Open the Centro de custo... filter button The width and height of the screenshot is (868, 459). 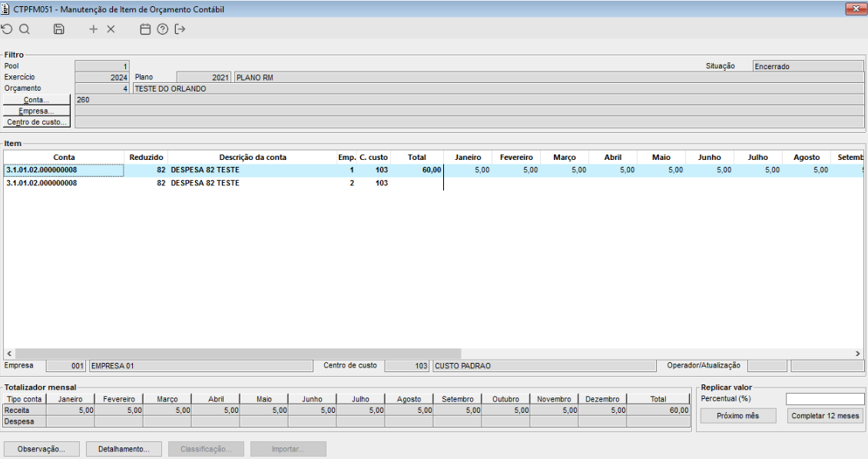coord(37,122)
